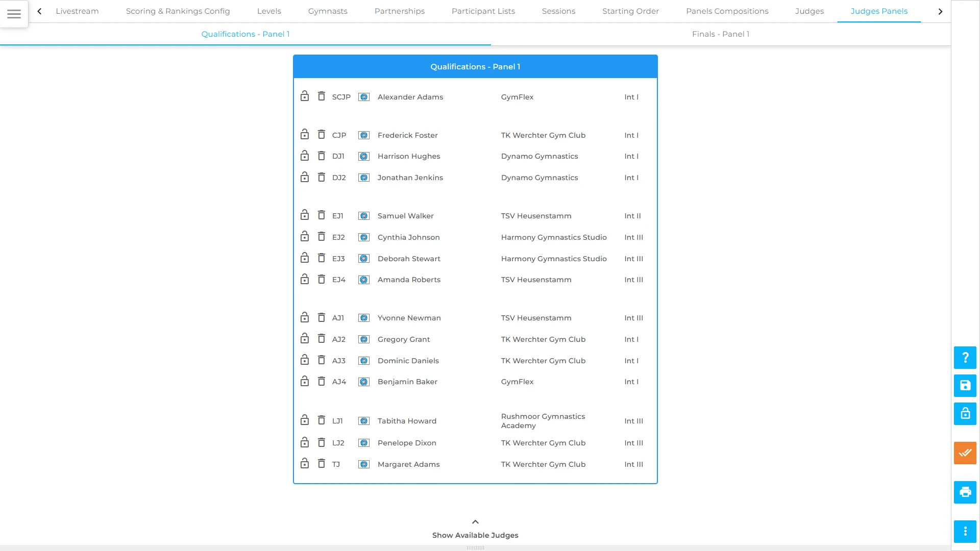Screen dimensions: 980x551
Task: Open the hamburger main menu
Action: click(14, 14)
